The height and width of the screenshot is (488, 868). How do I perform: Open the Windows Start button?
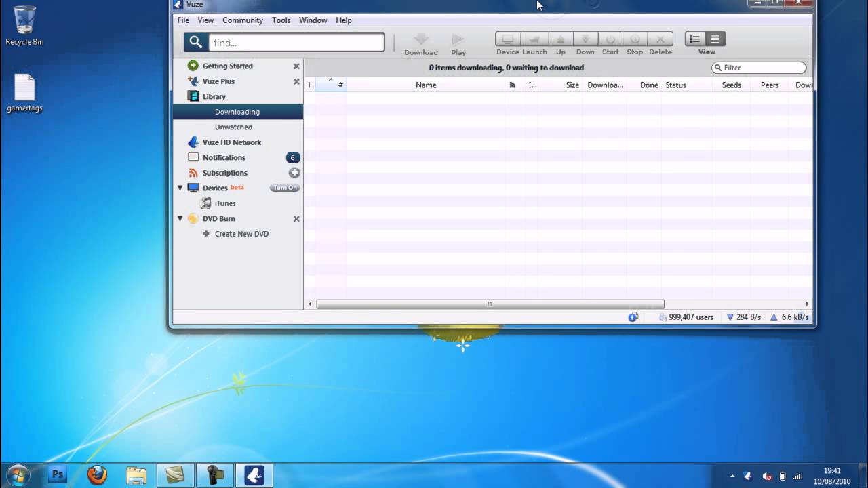tap(18, 475)
